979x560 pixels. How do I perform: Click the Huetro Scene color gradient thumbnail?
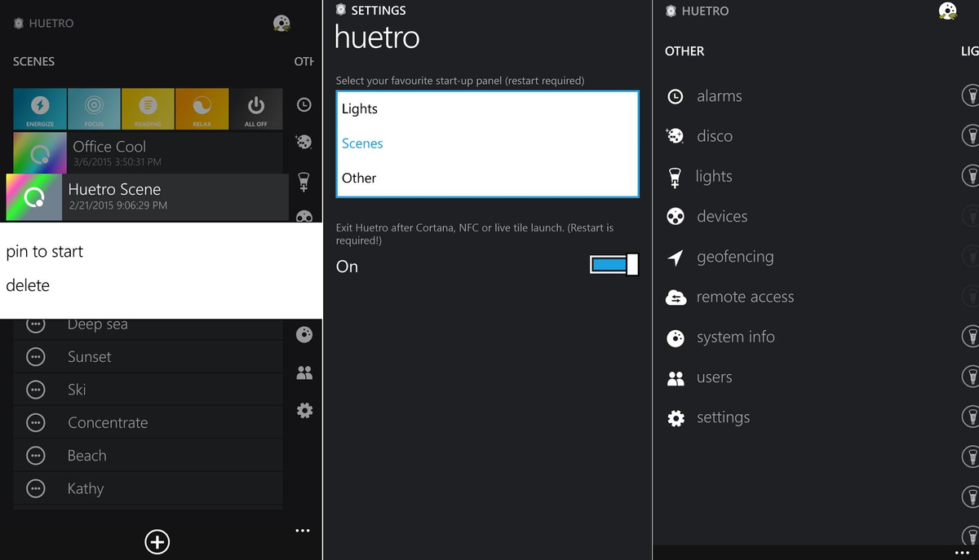(33, 196)
